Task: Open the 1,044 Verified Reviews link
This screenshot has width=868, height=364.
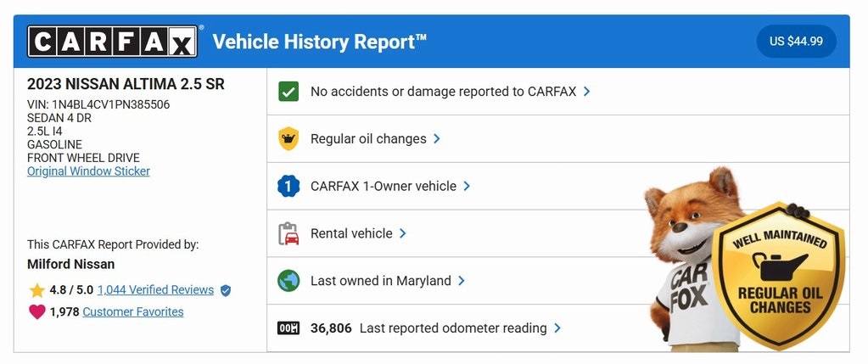Action: click(155, 290)
